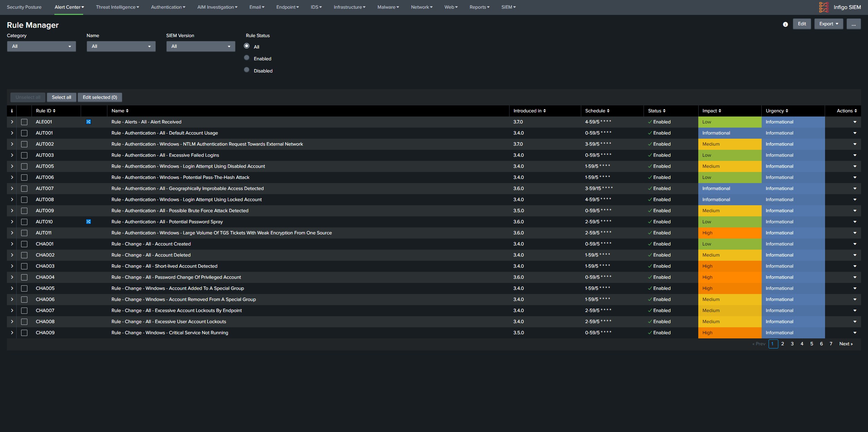Open the Endpoint menu
Screen dimensions: 868x432
287,7
